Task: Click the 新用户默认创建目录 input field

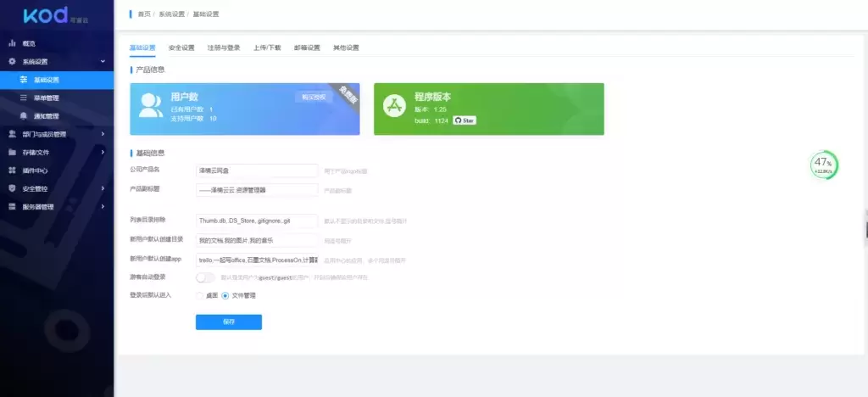Action: tap(257, 240)
